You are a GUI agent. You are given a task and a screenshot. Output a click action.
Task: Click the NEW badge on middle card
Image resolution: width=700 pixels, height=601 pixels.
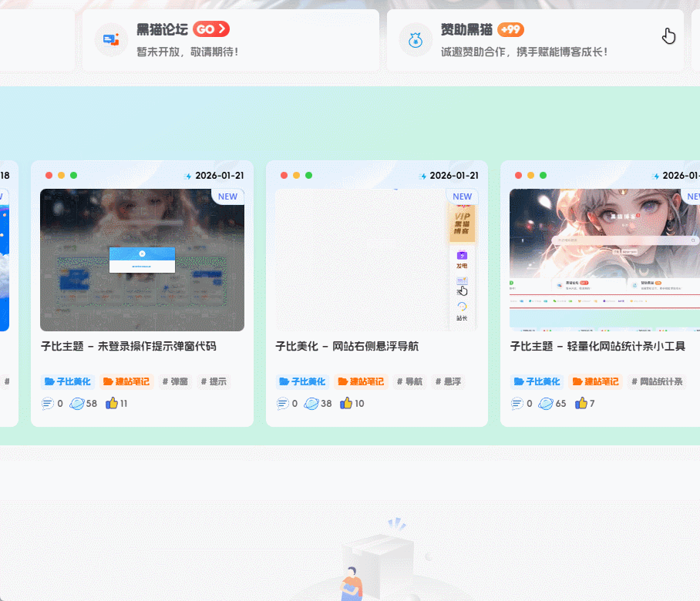coord(462,196)
